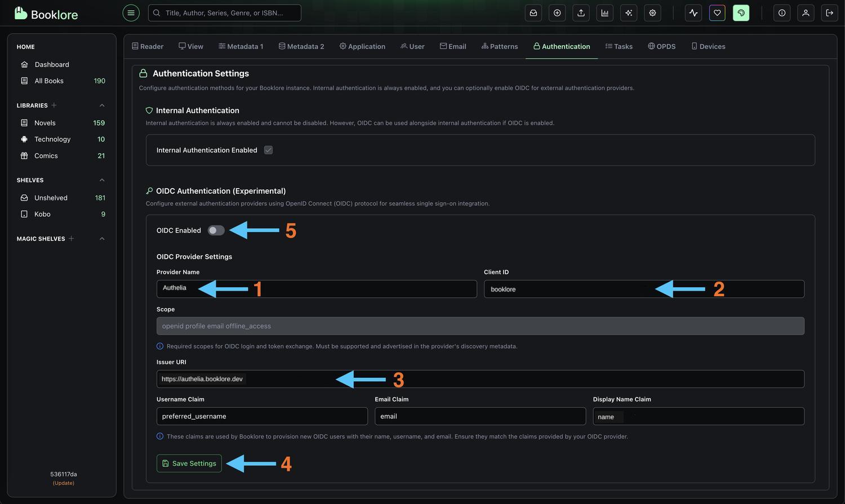
Task: View library statistics via bar chart icon
Action: point(604,12)
